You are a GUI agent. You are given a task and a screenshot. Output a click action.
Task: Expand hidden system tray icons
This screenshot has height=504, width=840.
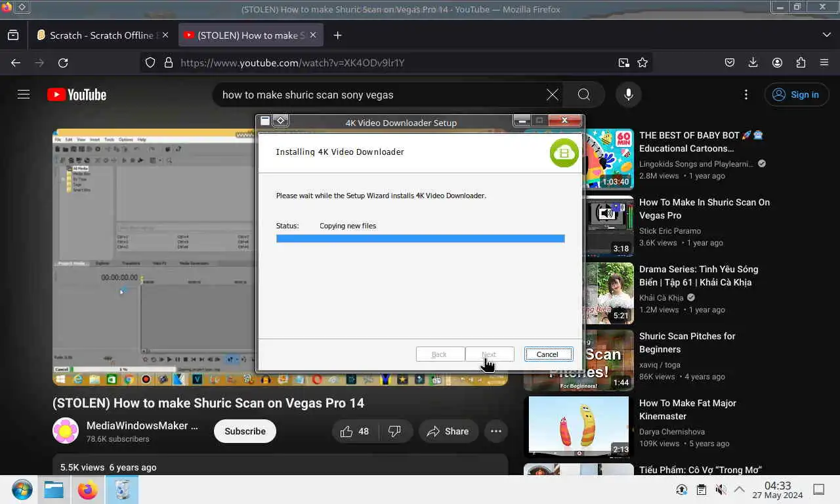click(740, 490)
